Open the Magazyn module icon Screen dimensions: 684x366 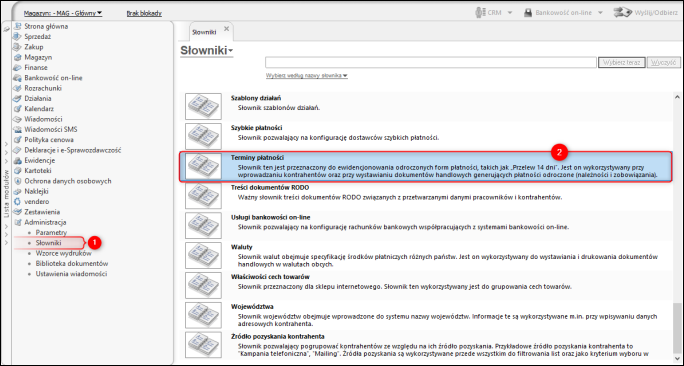tap(17, 57)
